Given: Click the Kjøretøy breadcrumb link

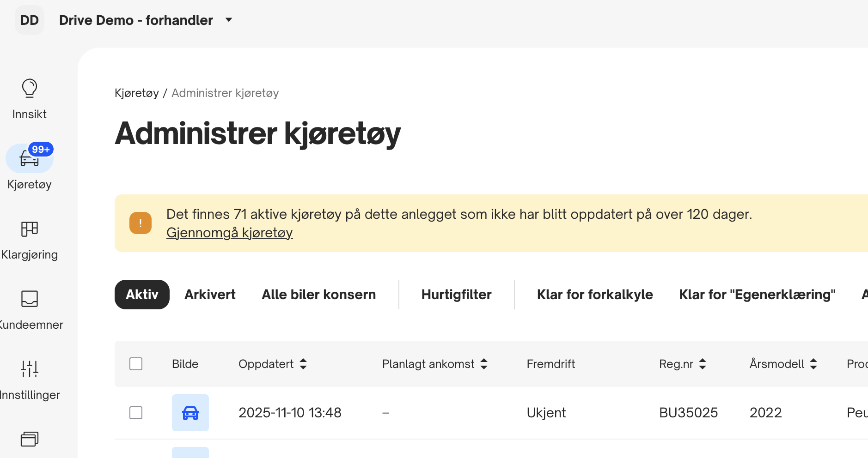Looking at the screenshot, I should (x=136, y=93).
